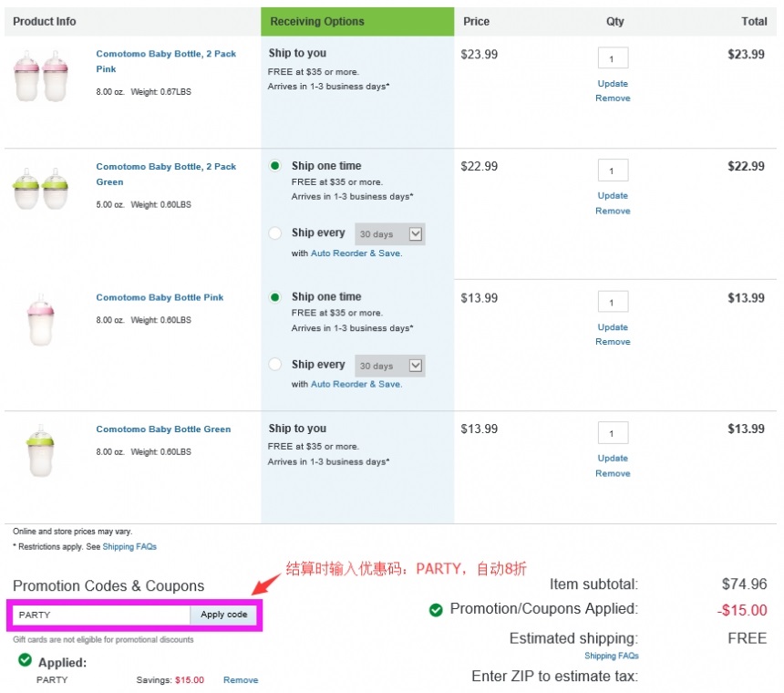Viewport: 784px width, 693px height.
Task: Click the green check icon next to Applied
Action: click(x=25, y=660)
